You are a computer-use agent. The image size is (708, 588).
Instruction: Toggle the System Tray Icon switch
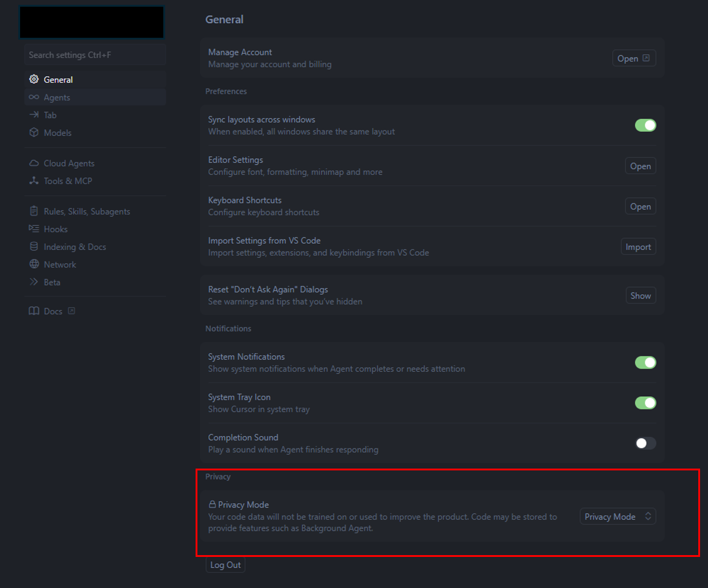pos(645,402)
